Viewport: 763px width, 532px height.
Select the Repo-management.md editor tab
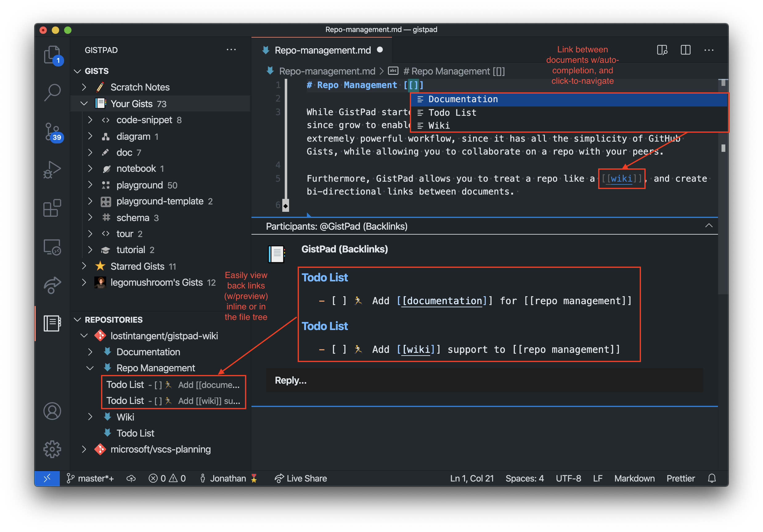[322, 50]
